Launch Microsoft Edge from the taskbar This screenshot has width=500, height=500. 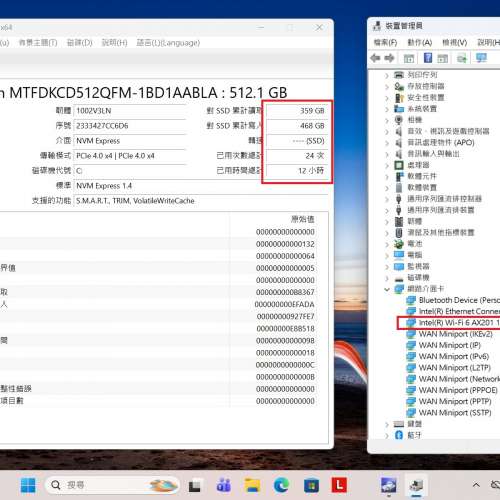click(x=281, y=485)
